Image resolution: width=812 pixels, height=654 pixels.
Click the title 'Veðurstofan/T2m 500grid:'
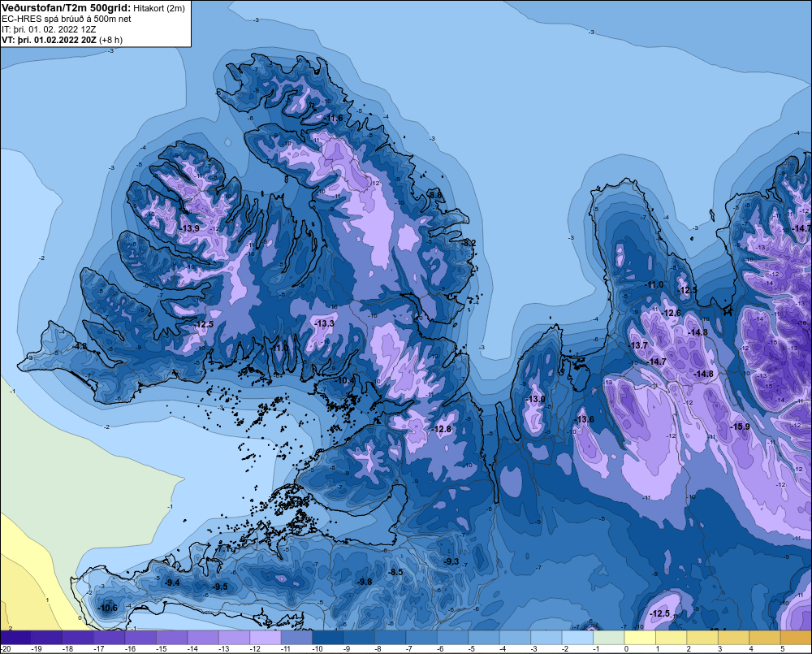(67, 8)
